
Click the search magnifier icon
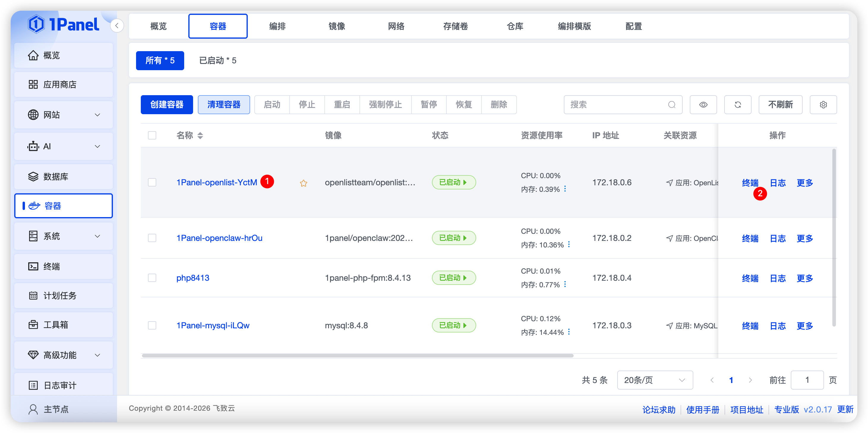672,105
